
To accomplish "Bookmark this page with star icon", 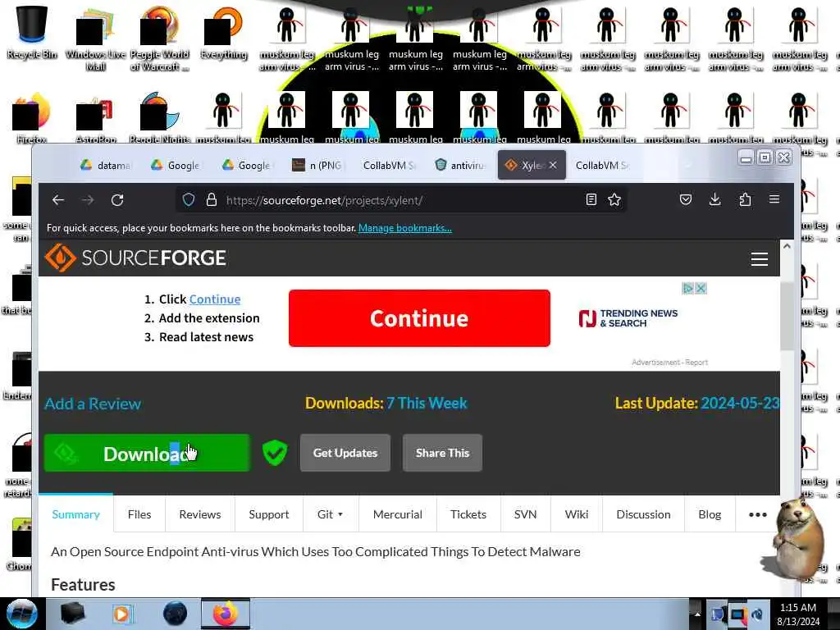I will [x=614, y=200].
